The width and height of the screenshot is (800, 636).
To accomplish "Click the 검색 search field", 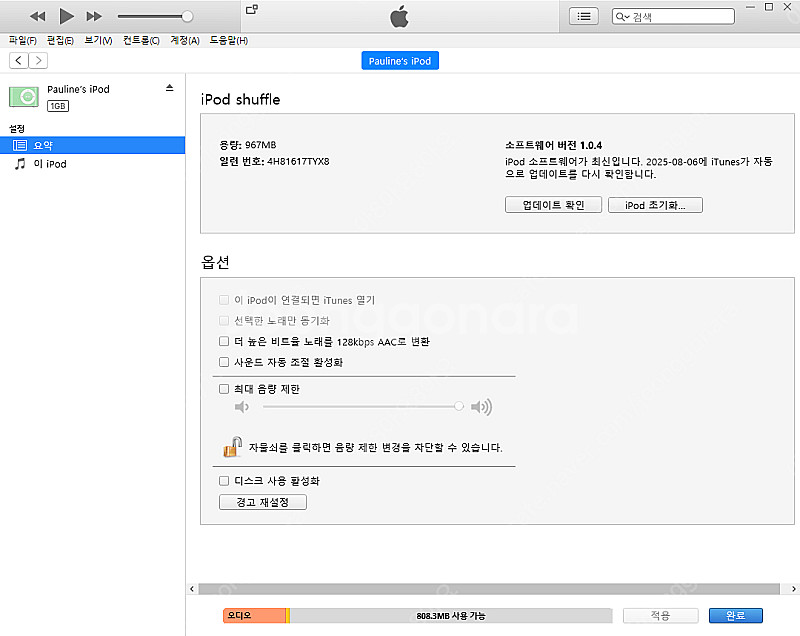I will pyautogui.click(x=673, y=16).
